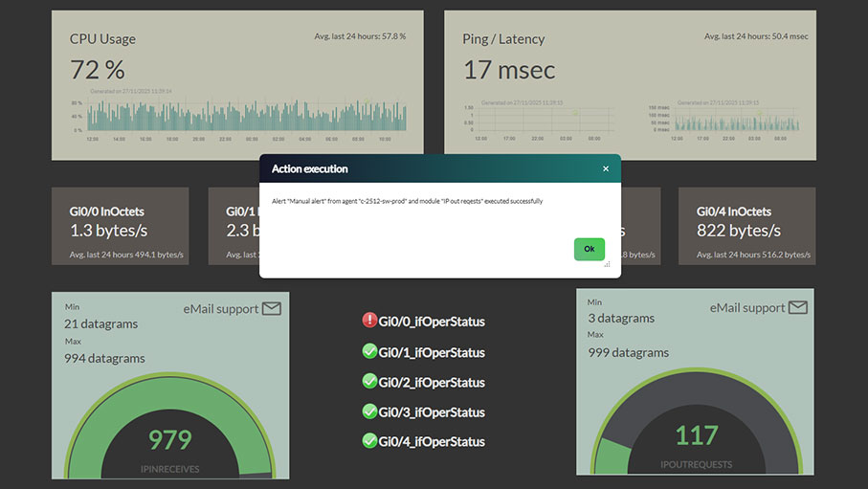Click the CPU Usage title
Image resolution: width=868 pixels, height=489 pixels.
coord(102,39)
